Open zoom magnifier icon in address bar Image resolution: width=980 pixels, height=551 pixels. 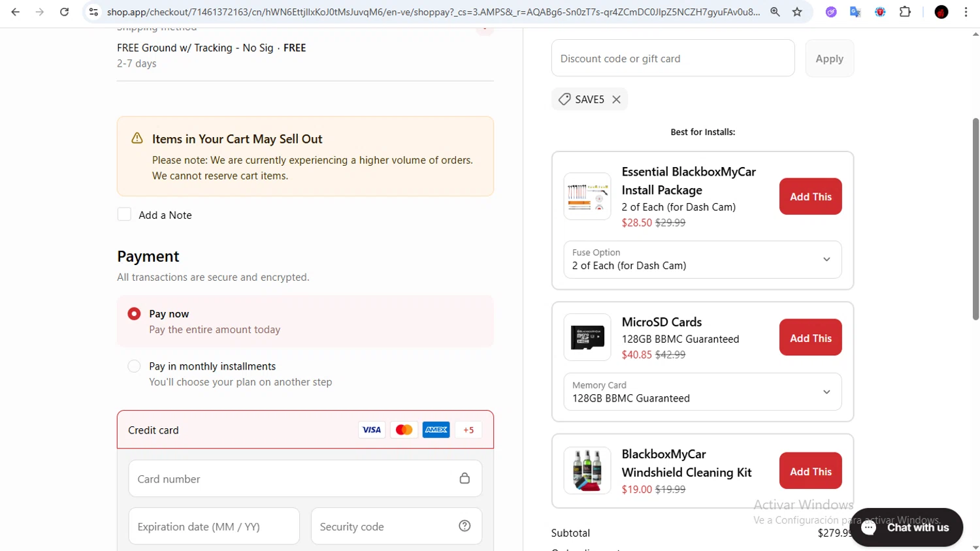(775, 12)
